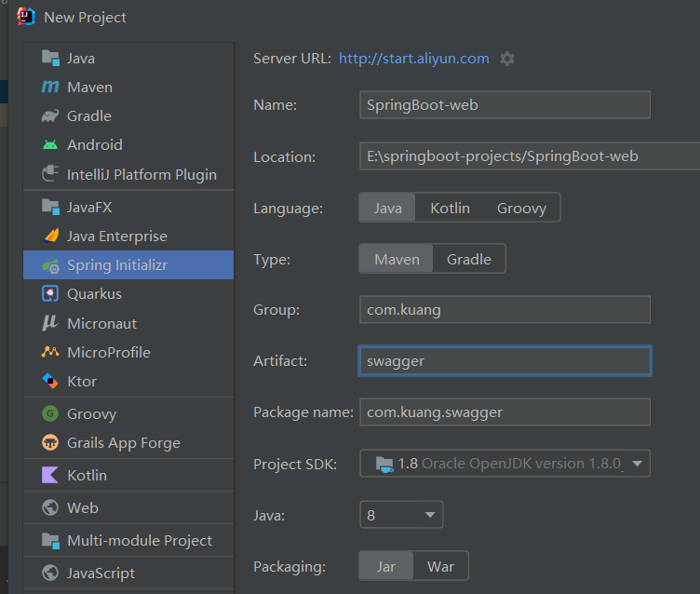Click the Package name field

[505, 412]
